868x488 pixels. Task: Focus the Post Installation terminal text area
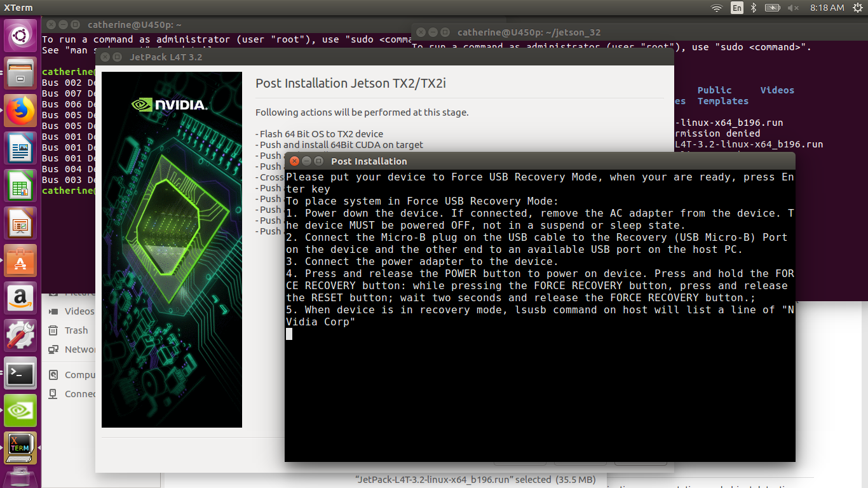pos(539,388)
